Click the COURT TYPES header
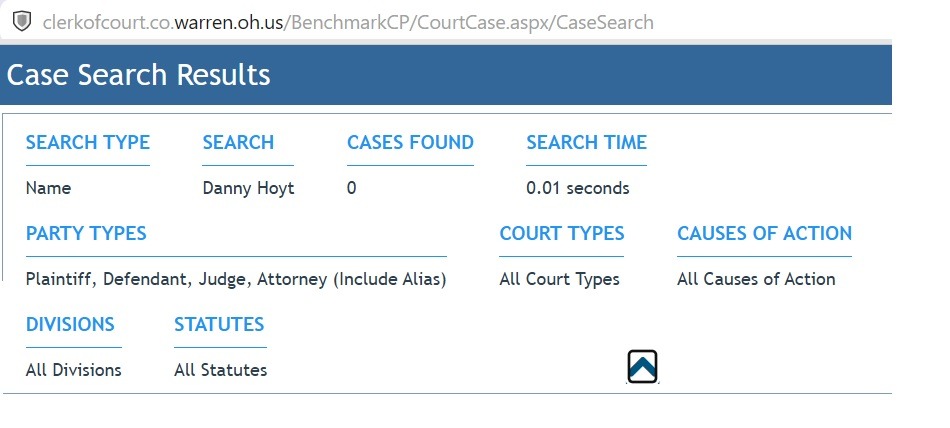Screen dimensions: 950x428 [x=562, y=233]
